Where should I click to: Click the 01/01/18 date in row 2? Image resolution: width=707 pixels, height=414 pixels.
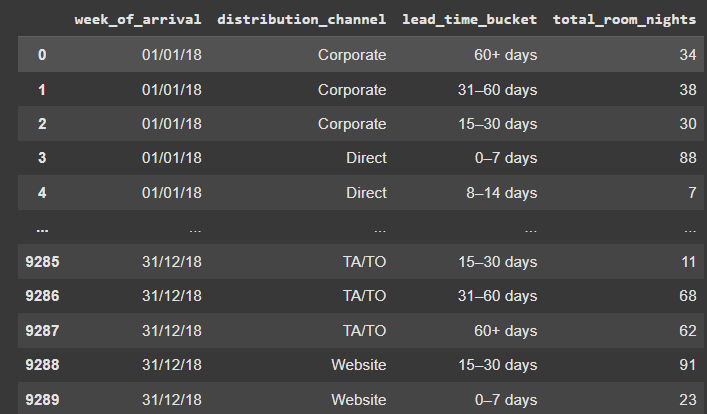[x=172, y=124]
